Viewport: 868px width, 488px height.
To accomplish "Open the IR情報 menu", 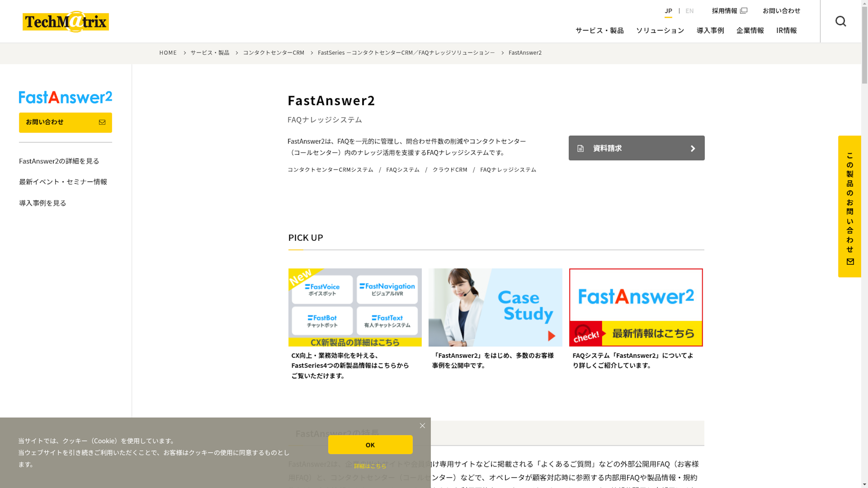I will (786, 30).
